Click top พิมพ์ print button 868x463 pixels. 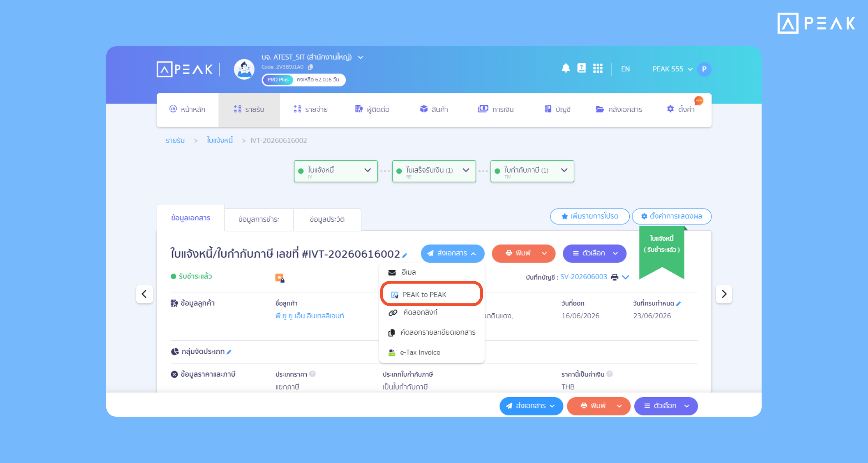[518, 254]
